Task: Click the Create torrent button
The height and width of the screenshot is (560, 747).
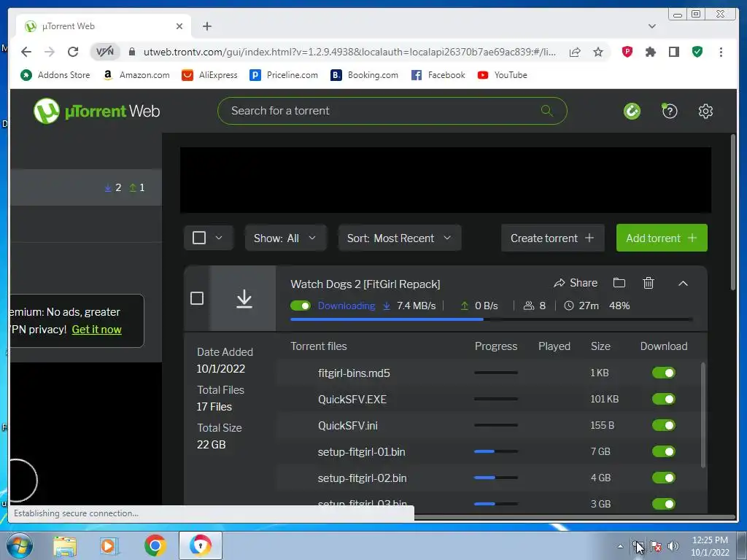Action: [x=553, y=238]
